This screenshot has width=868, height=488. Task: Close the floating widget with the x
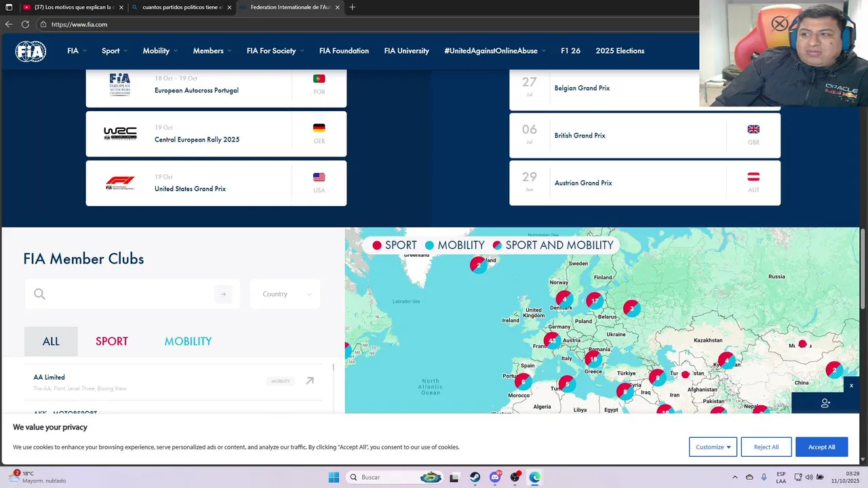click(x=852, y=385)
